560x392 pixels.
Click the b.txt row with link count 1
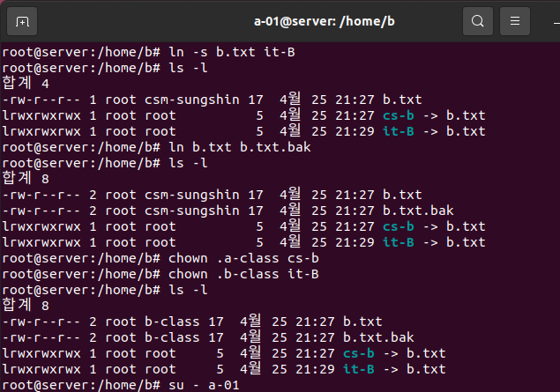[213, 100]
